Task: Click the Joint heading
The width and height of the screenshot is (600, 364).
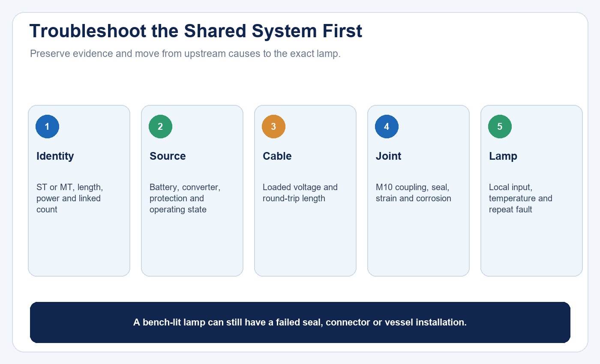Action: pos(388,156)
